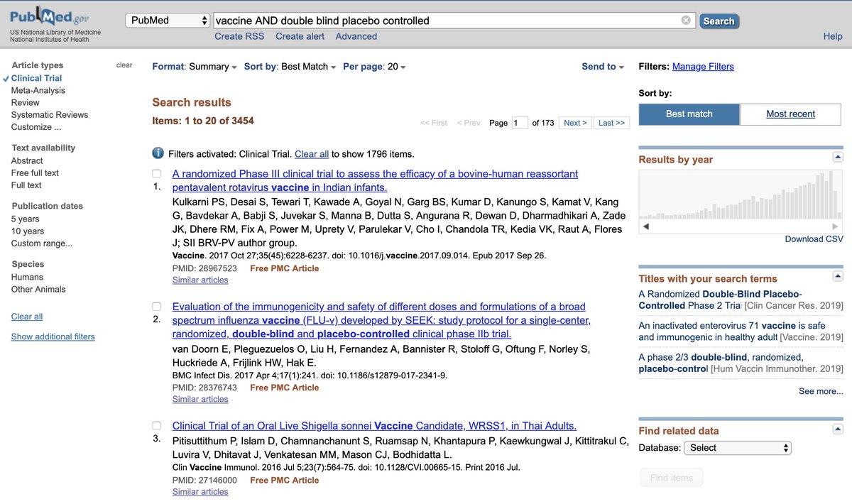Click Clear all in Filters activated message

(x=312, y=154)
